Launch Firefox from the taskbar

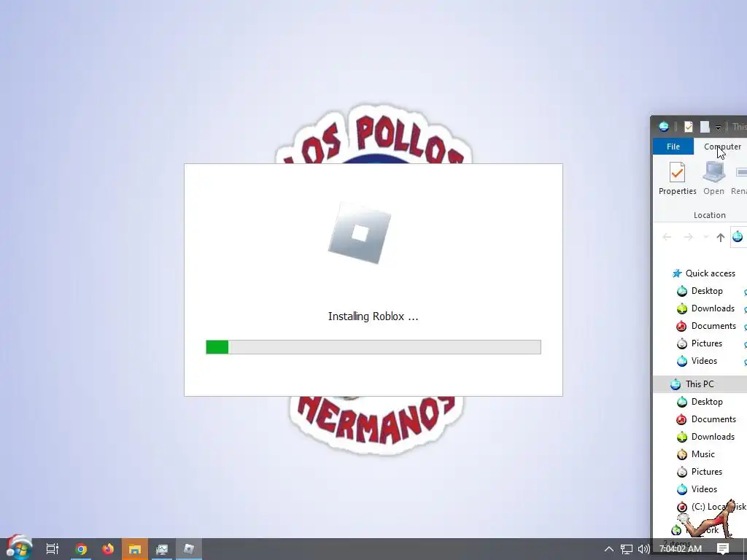[108, 549]
